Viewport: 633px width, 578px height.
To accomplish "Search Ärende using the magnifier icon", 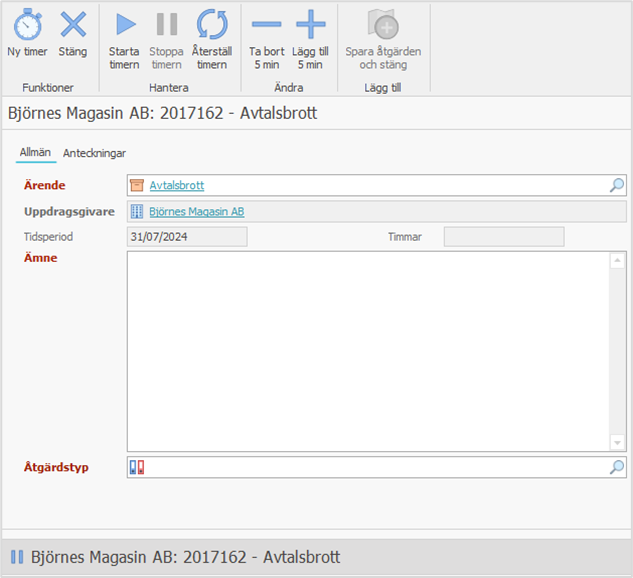I will click(x=617, y=185).
